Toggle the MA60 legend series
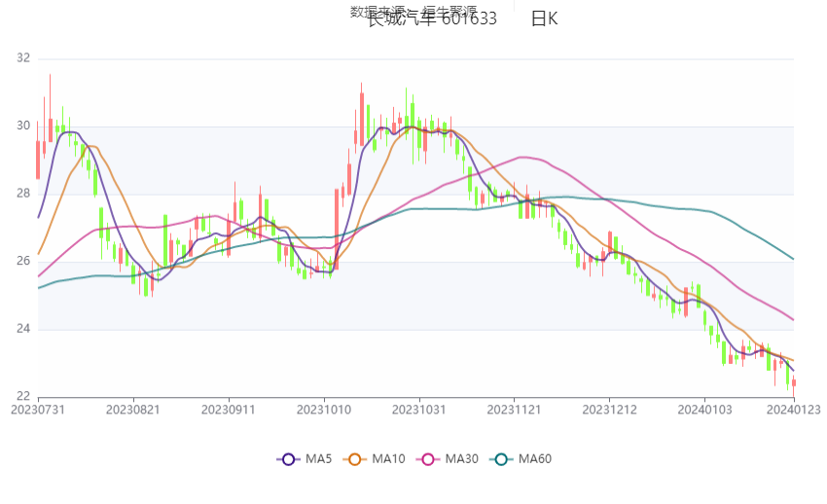 [521, 459]
